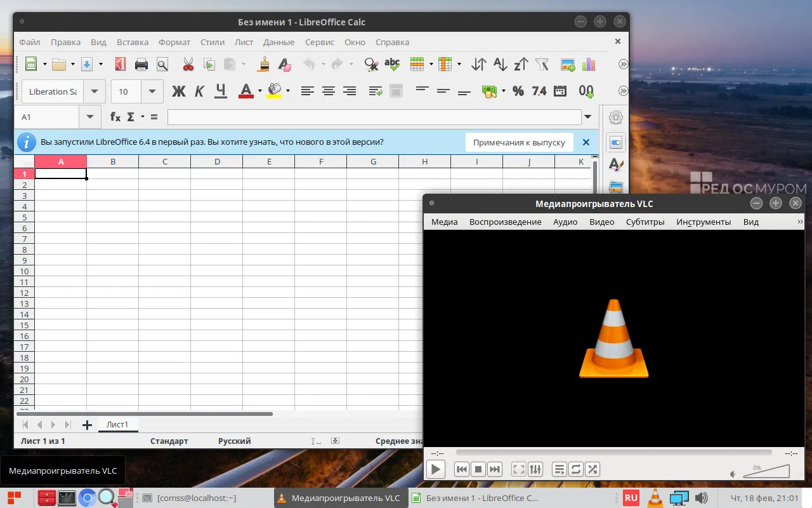Open the Воспроизведение menu in VLC
Viewport: 812px width, 508px height.
[505, 222]
